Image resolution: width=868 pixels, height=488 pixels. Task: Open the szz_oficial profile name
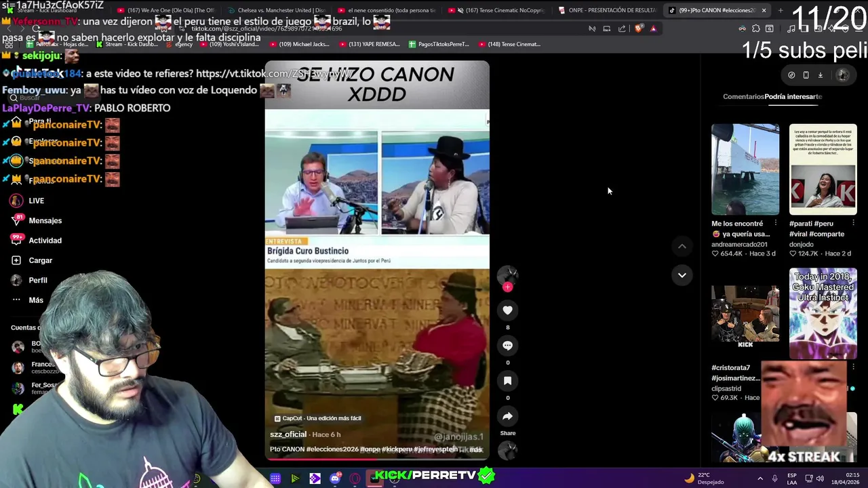point(288,434)
